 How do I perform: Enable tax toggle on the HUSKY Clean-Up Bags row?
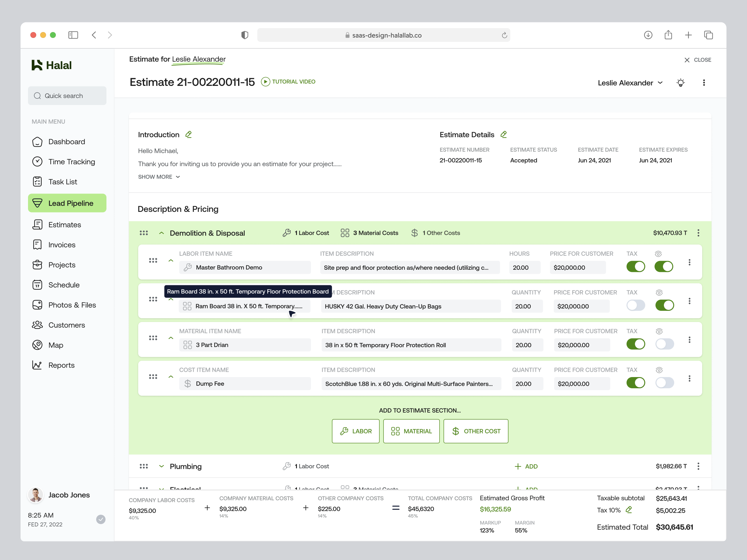636,305
